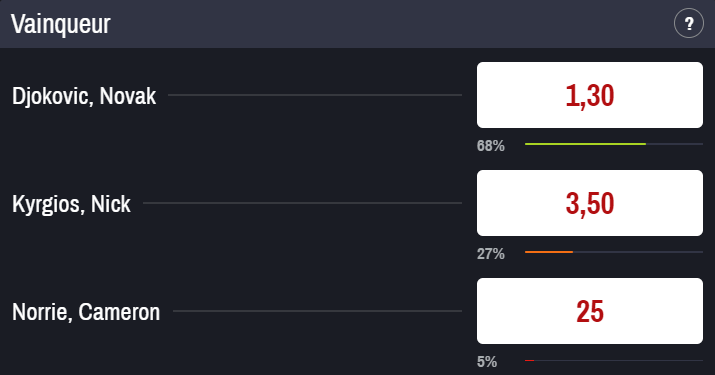Viewport: 715px width, 375px height.
Task: Open the help question mark icon
Action: coord(689,23)
